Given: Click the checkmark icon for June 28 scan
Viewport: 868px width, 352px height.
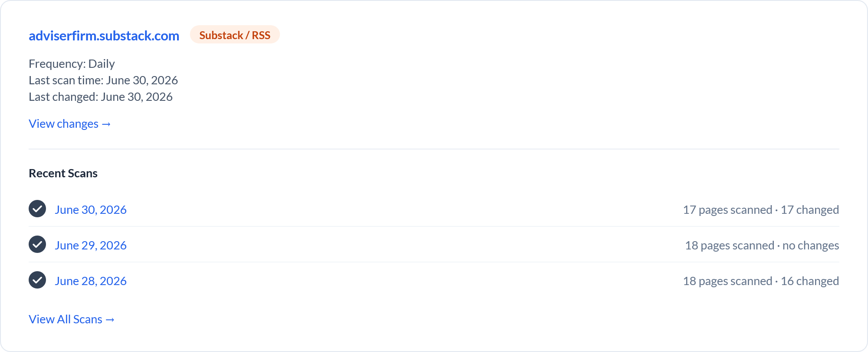Looking at the screenshot, I should click(x=37, y=280).
